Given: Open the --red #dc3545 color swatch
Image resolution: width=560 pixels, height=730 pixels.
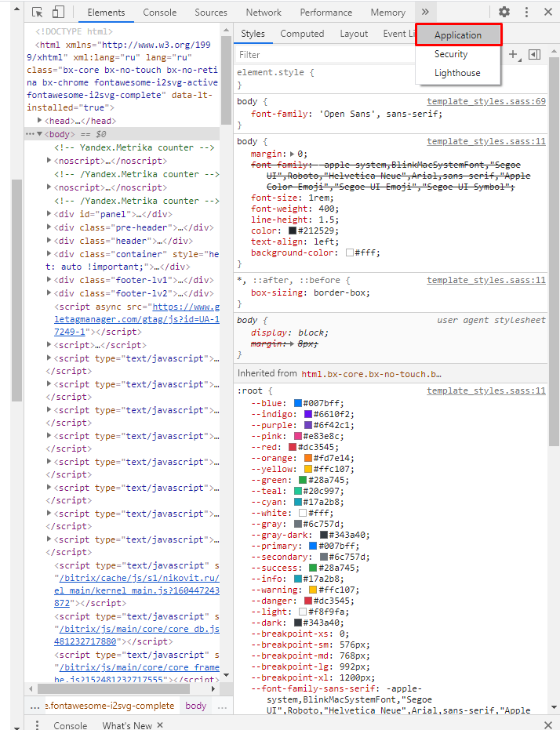Looking at the screenshot, I should click(x=293, y=447).
